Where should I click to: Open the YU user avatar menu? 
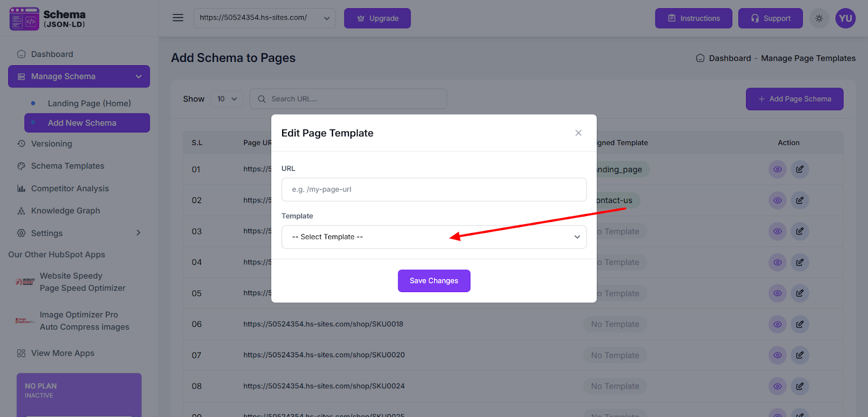[845, 18]
